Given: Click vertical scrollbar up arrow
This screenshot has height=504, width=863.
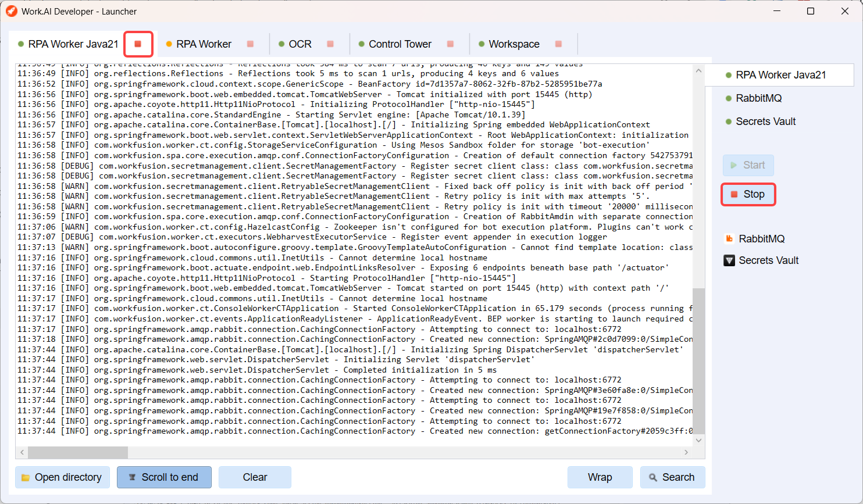Looking at the screenshot, I should (x=699, y=70).
